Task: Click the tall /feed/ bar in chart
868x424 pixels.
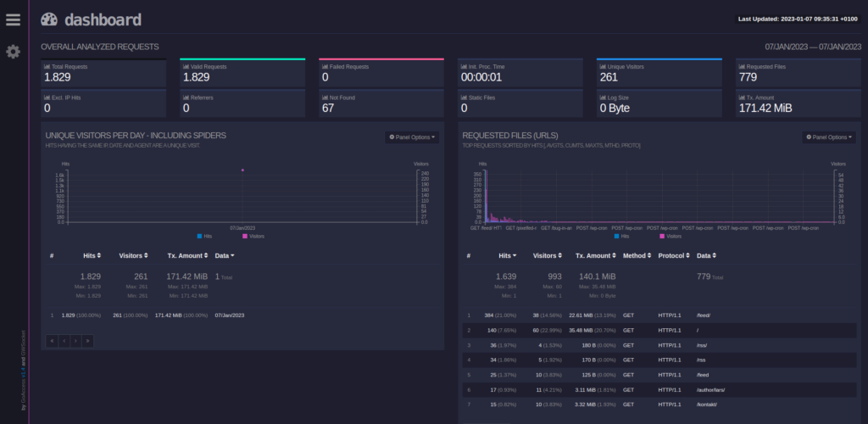Action: 485,197
